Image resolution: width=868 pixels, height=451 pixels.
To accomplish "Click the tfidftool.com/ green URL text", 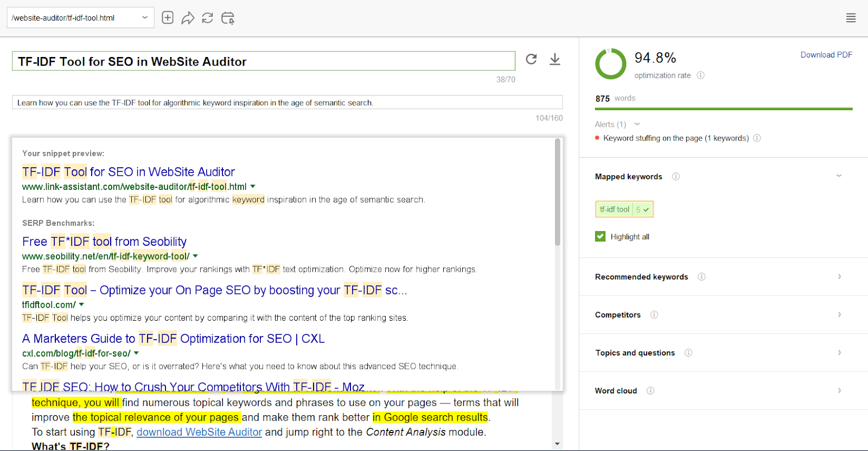I will tap(49, 305).
